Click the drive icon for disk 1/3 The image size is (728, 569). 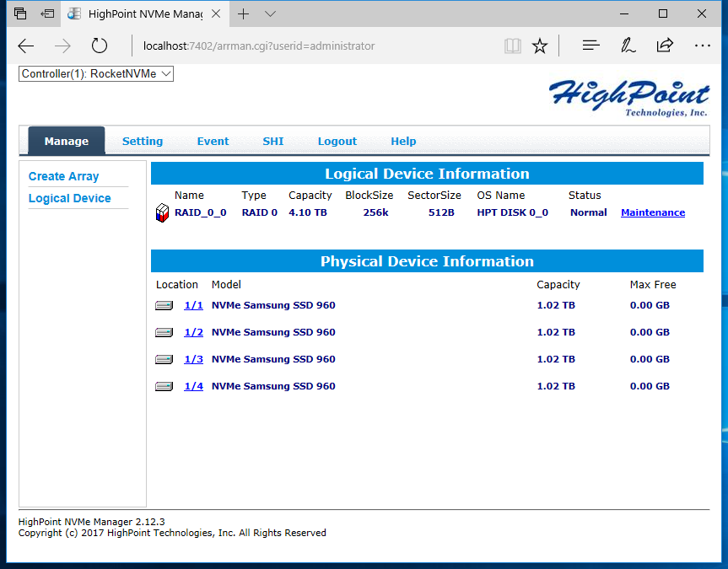coord(164,359)
